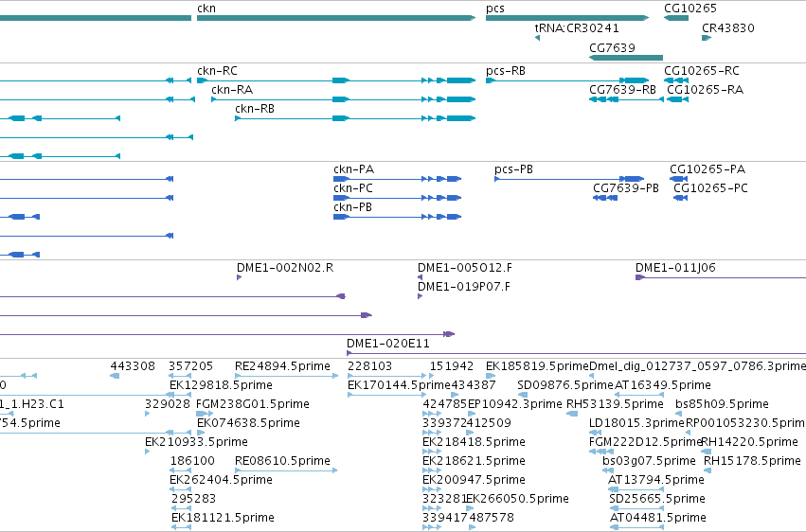Open the 186100 EST label

(x=192, y=461)
